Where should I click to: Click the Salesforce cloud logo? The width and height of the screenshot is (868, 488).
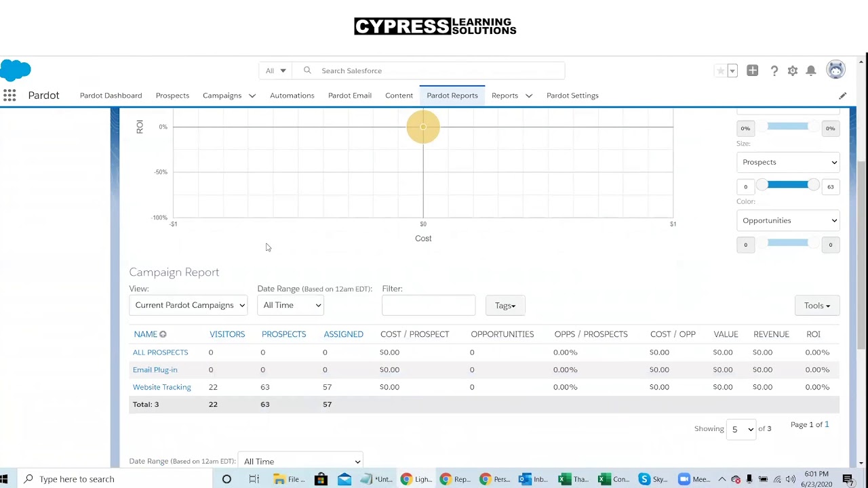pos(16,70)
